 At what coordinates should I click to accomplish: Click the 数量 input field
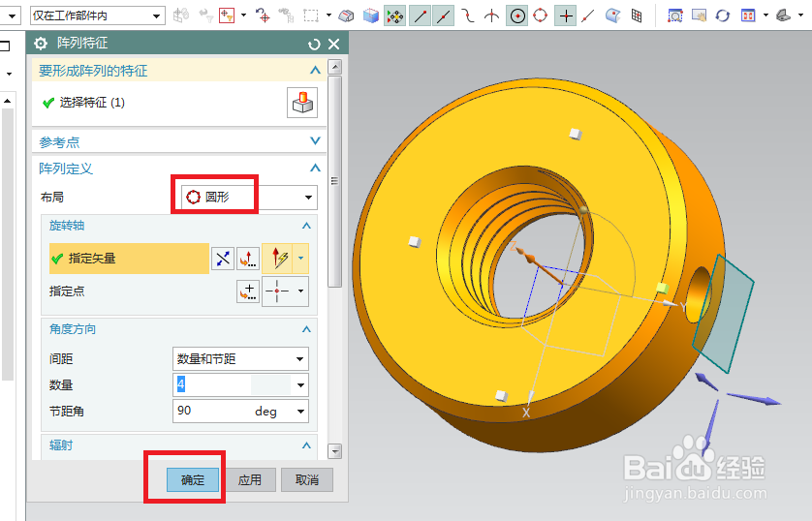[x=232, y=384]
